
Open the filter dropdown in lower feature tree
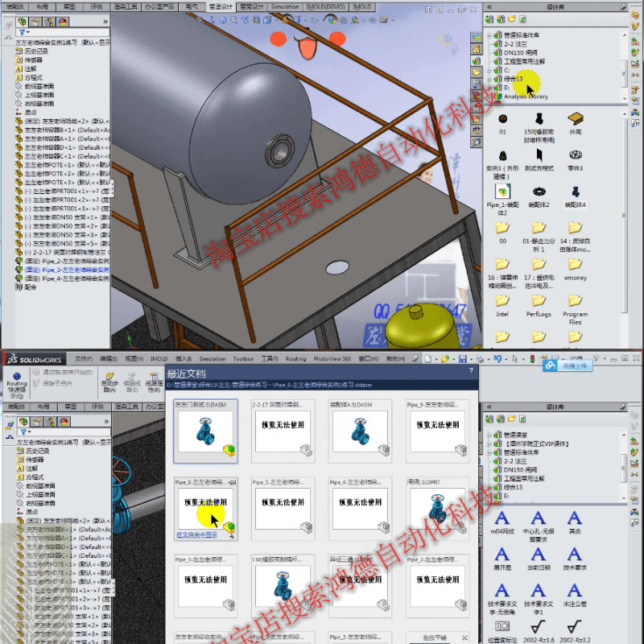click(26, 432)
